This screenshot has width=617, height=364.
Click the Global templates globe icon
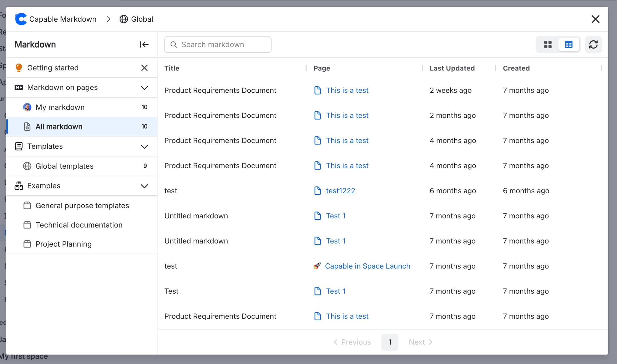pos(27,166)
